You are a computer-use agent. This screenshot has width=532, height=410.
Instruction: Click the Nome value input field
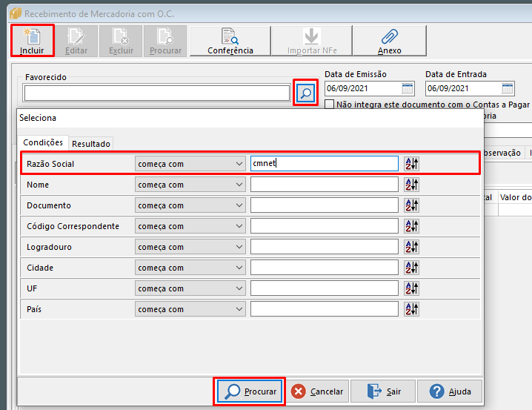pos(325,185)
